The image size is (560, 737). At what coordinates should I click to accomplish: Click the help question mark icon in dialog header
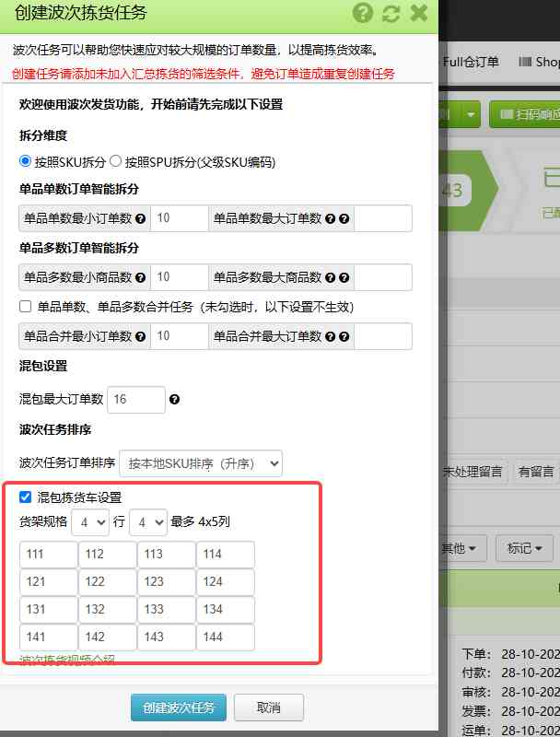[363, 13]
